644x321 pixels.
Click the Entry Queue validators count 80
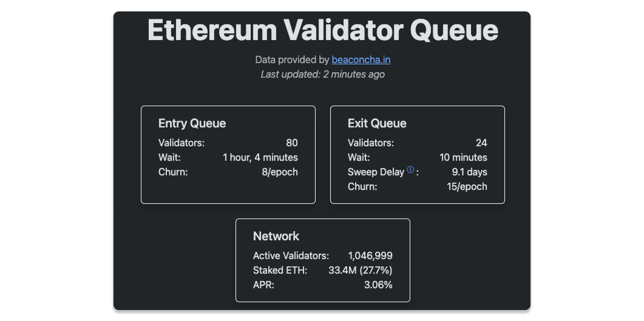coord(292,143)
